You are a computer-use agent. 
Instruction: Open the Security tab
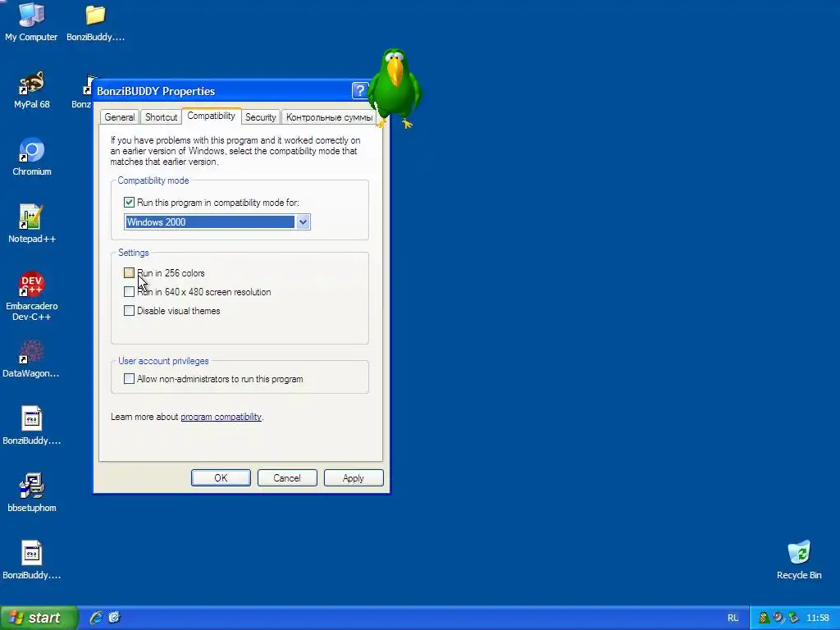pos(260,117)
